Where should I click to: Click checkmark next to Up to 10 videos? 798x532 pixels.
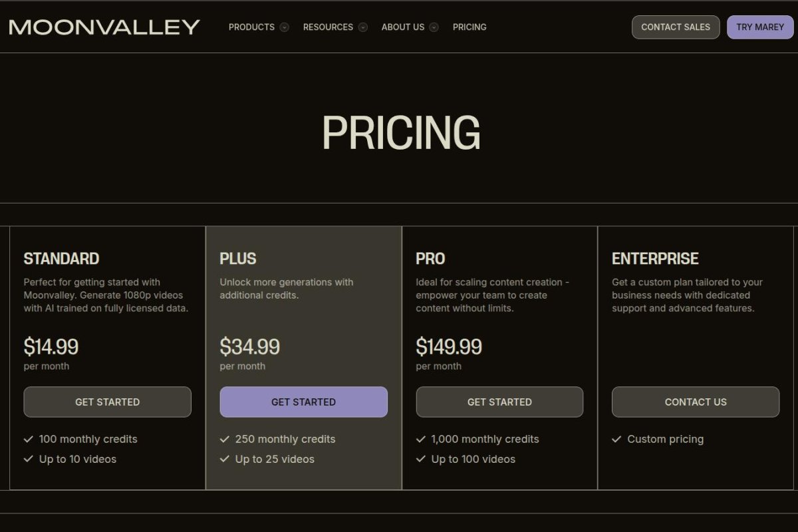(29, 459)
